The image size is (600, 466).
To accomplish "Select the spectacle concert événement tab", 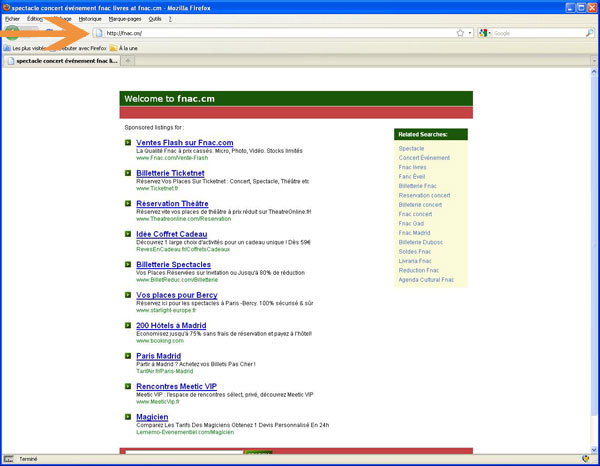I will click(x=62, y=61).
